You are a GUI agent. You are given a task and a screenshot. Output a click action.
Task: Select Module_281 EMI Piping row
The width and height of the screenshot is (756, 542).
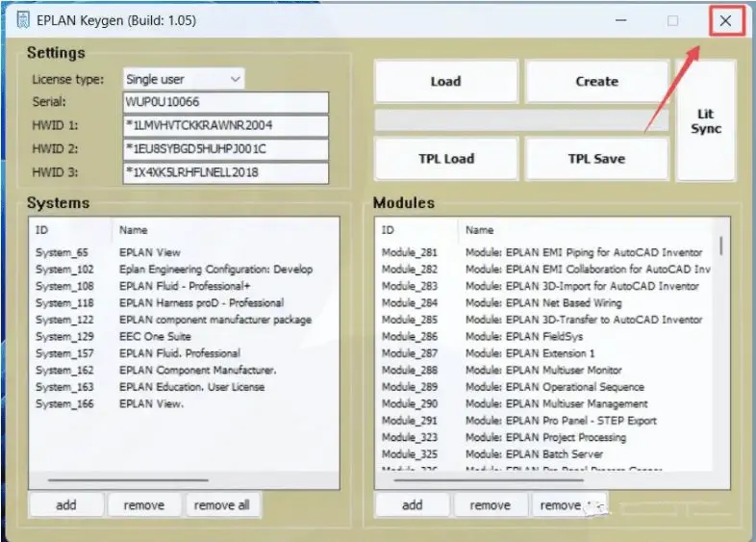pyautogui.click(x=544, y=252)
